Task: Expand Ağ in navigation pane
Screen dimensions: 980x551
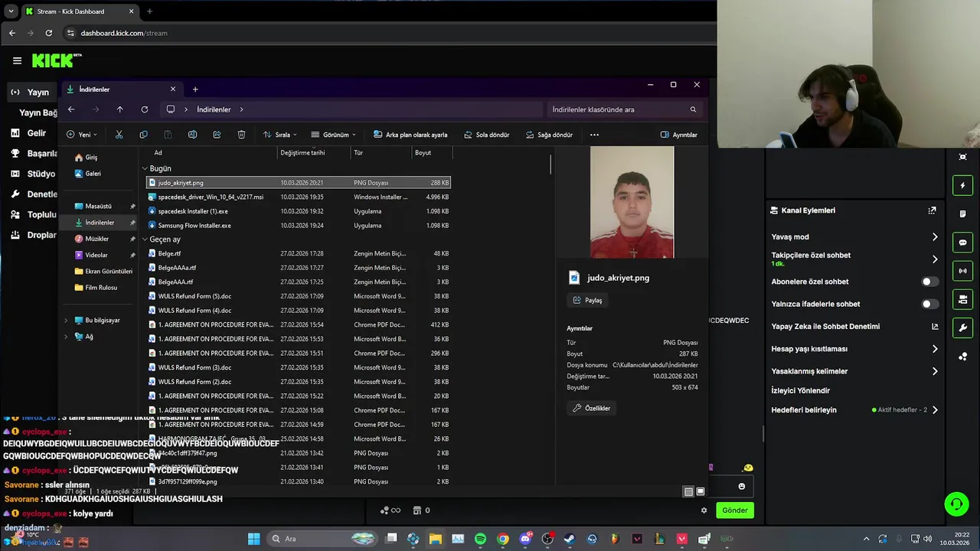Action: (x=66, y=337)
